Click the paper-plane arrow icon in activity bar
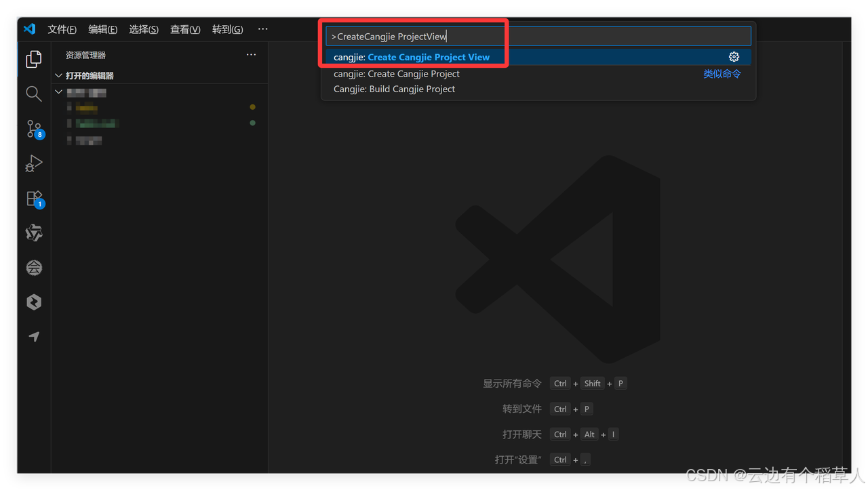 point(34,337)
